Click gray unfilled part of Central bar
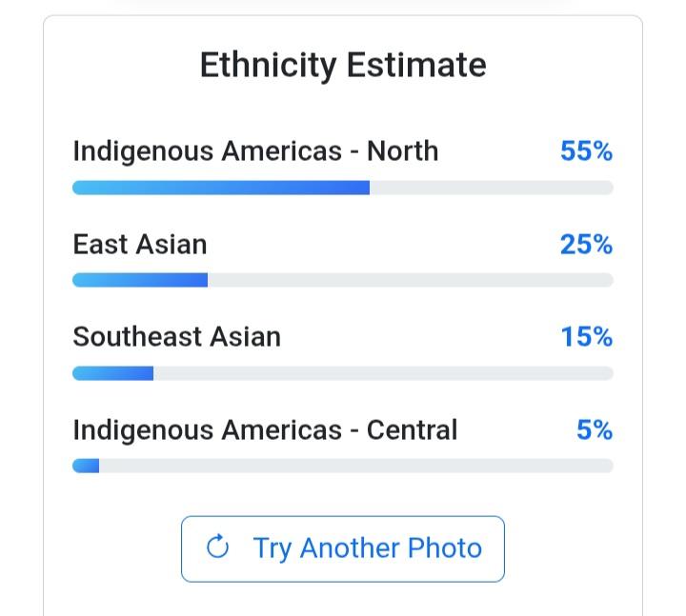 pyautogui.click(x=353, y=466)
